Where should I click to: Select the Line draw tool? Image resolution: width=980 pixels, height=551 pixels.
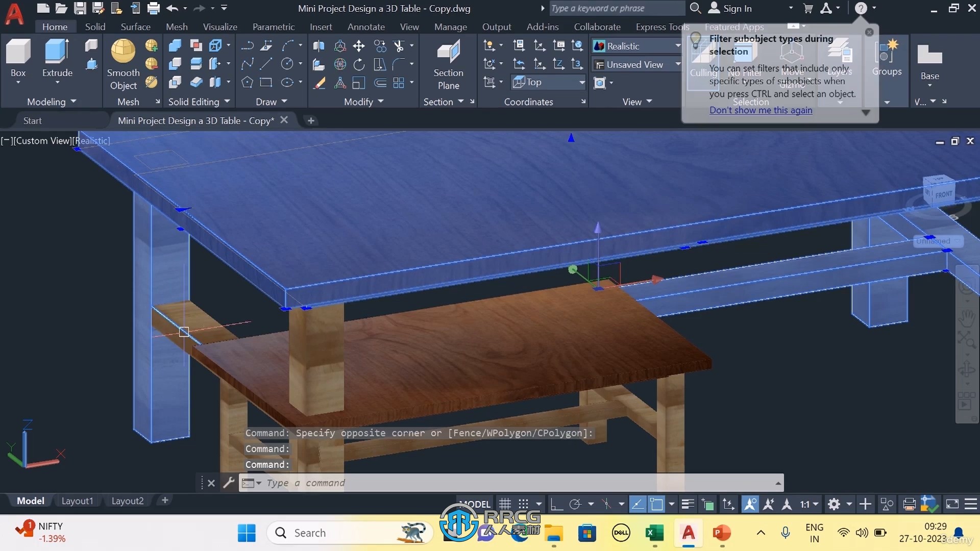(x=266, y=64)
